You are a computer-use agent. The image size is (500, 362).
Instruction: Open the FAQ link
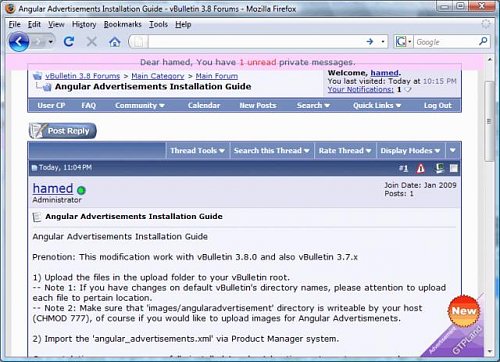(x=89, y=105)
